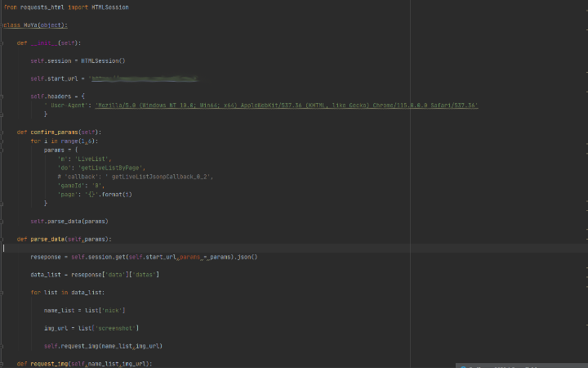The image size is (588, 368).
Task: Click the 'self.request_img(name_list,img_url)' call
Action: (x=103, y=346)
